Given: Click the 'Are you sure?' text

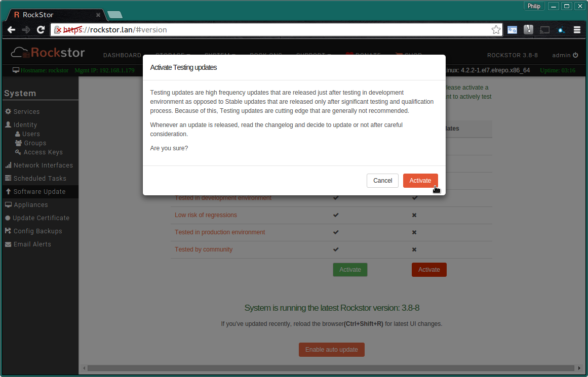Looking at the screenshot, I should pos(169,148).
